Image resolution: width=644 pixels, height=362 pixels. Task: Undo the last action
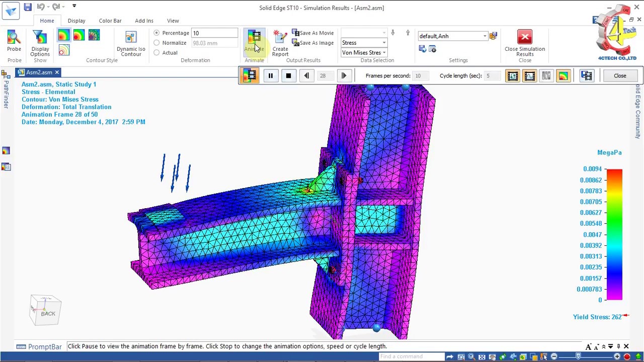(x=40, y=7)
